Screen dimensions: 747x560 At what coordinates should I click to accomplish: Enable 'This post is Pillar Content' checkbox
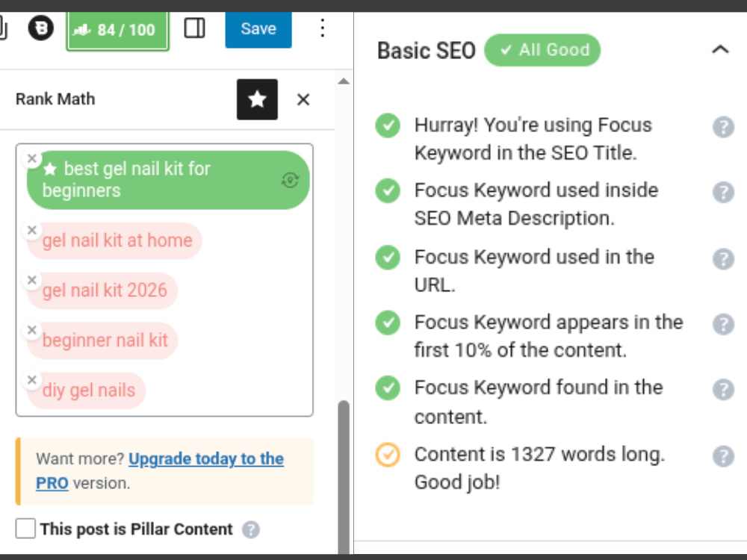pyautogui.click(x=25, y=529)
